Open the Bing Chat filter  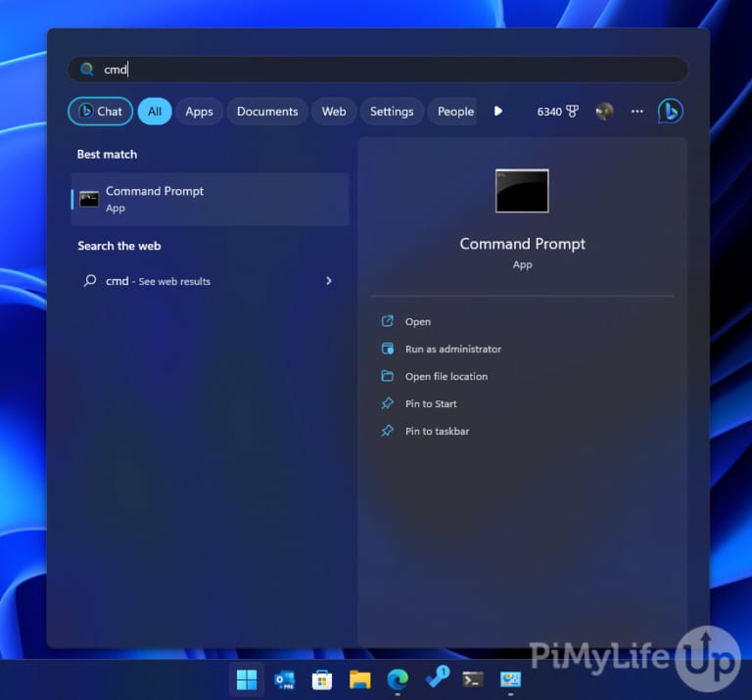click(x=100, y=112)
